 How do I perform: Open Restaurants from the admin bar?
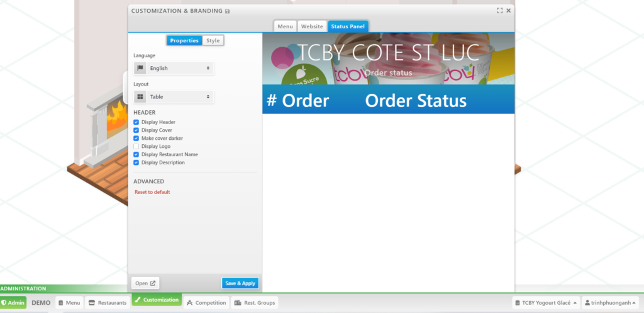[x=108, y=303]
